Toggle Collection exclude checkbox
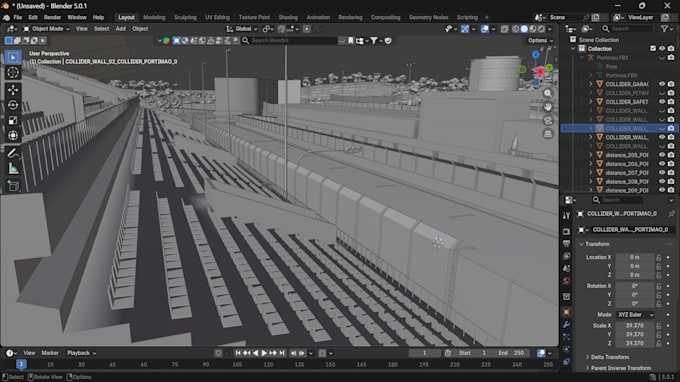The width and height of the screenshot is (680, 382). click(653, 49)
